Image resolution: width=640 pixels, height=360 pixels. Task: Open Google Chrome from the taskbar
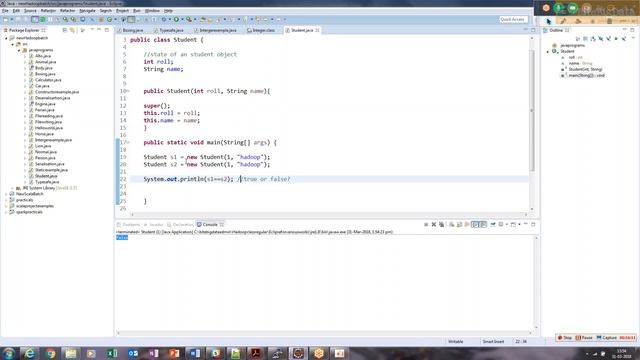tap(51, 353)
